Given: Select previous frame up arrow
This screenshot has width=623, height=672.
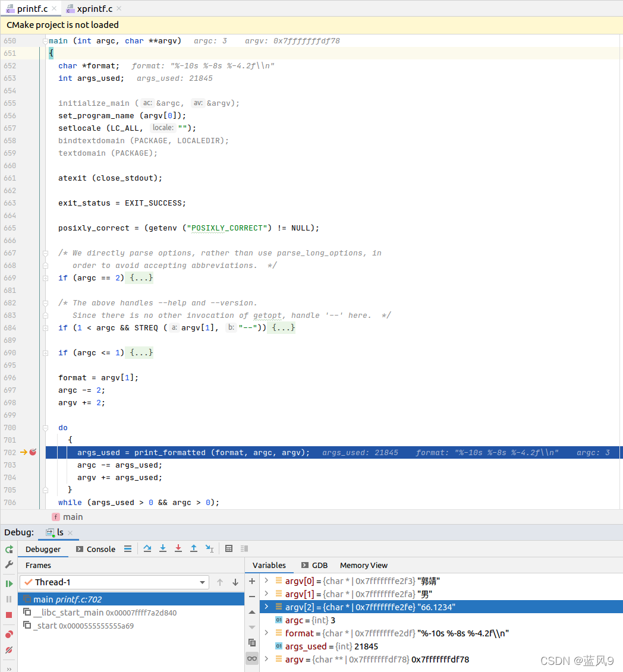Looking at the screenshot, I should [x=220, y=582].
